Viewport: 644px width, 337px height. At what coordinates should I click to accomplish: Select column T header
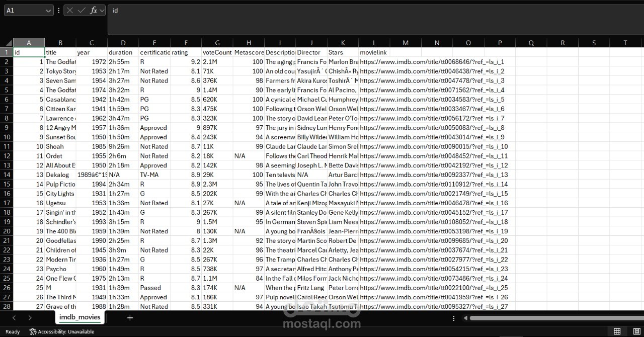[x=625, y=43]
